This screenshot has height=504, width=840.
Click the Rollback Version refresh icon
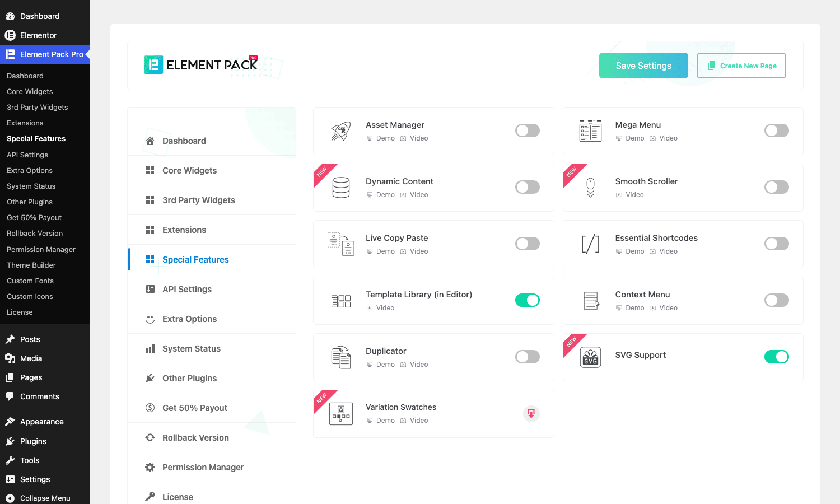point(150,437)
